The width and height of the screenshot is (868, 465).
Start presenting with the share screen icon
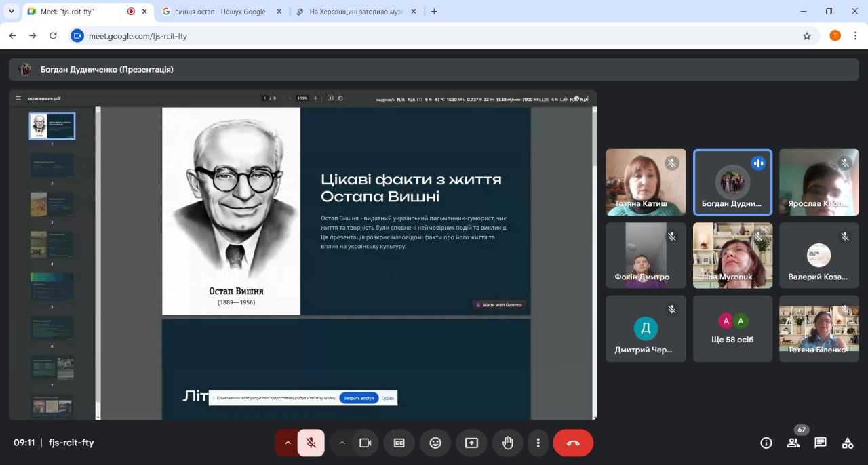(x=471, y=443)
